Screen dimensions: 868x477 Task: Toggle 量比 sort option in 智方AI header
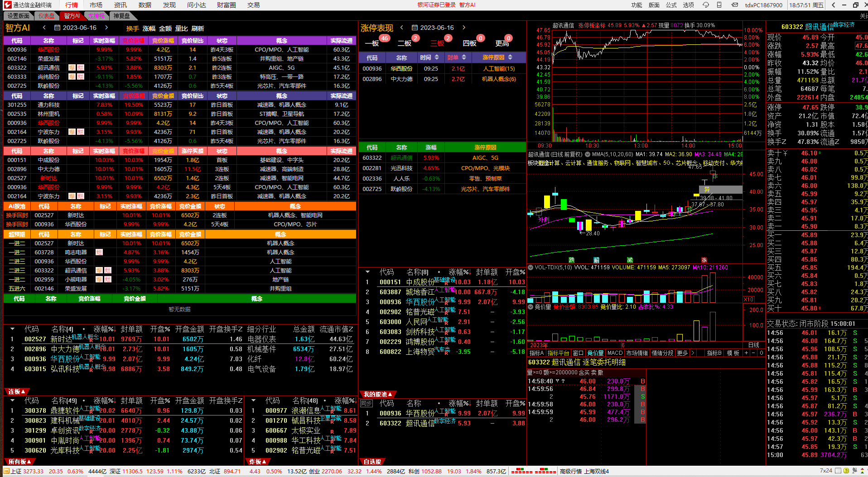click(x=181, y=29)
